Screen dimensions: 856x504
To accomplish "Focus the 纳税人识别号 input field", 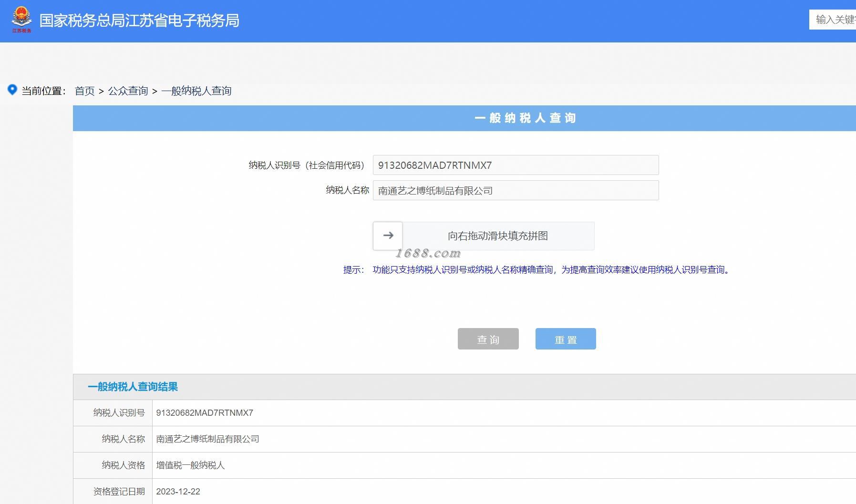I will point(516,165).
